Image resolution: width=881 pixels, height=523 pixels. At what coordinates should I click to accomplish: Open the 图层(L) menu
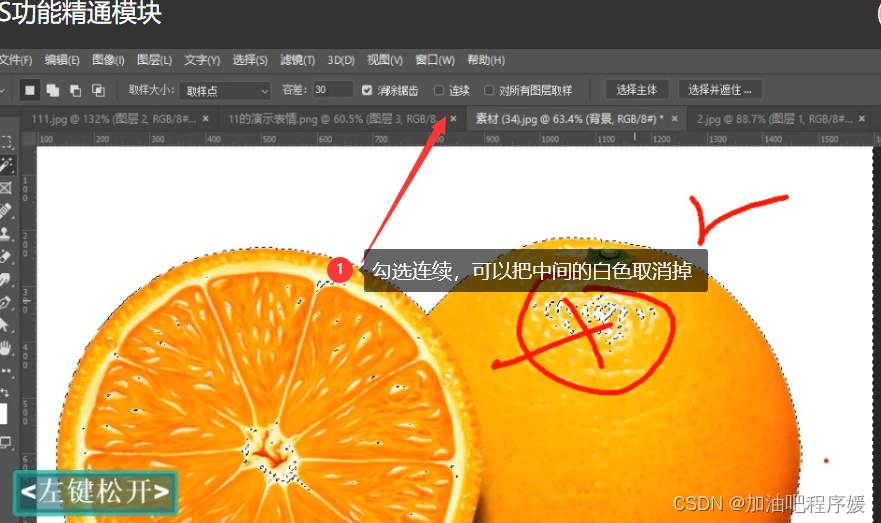(155, 60)
